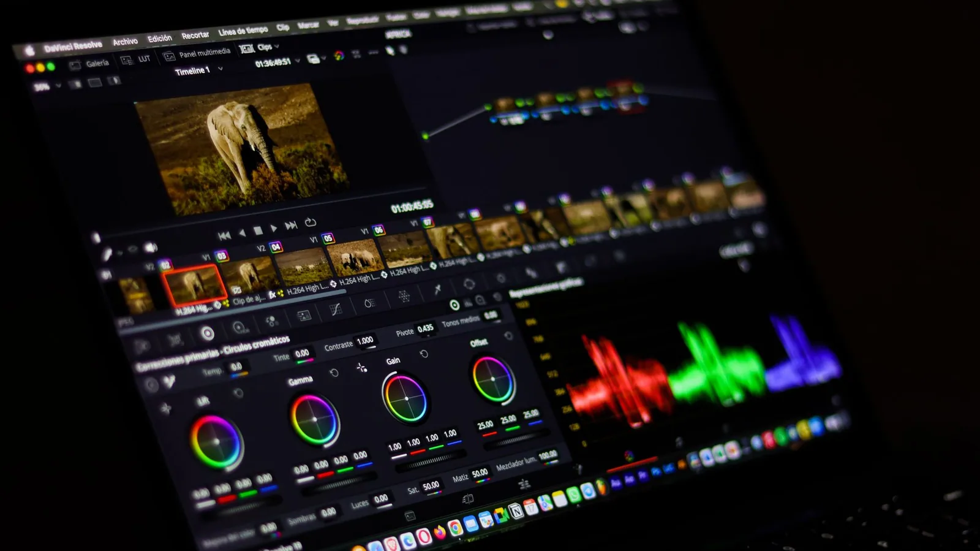Stop playback in the viewer
The width and height of the screenshot is (980, 551).
click(x=258, y=230)
